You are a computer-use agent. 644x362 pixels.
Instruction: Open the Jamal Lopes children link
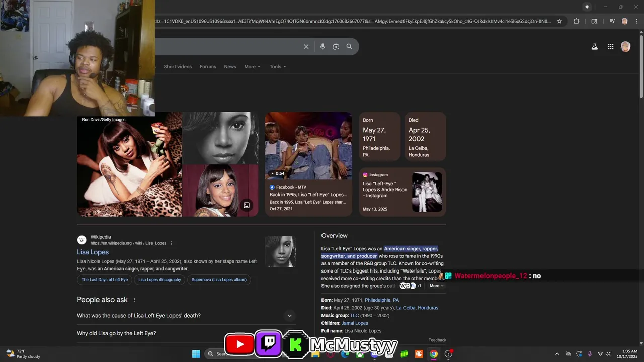(355, 323)
